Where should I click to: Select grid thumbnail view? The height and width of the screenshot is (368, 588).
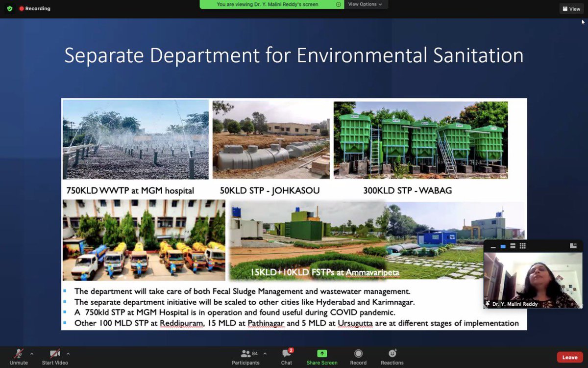[522, 246]
